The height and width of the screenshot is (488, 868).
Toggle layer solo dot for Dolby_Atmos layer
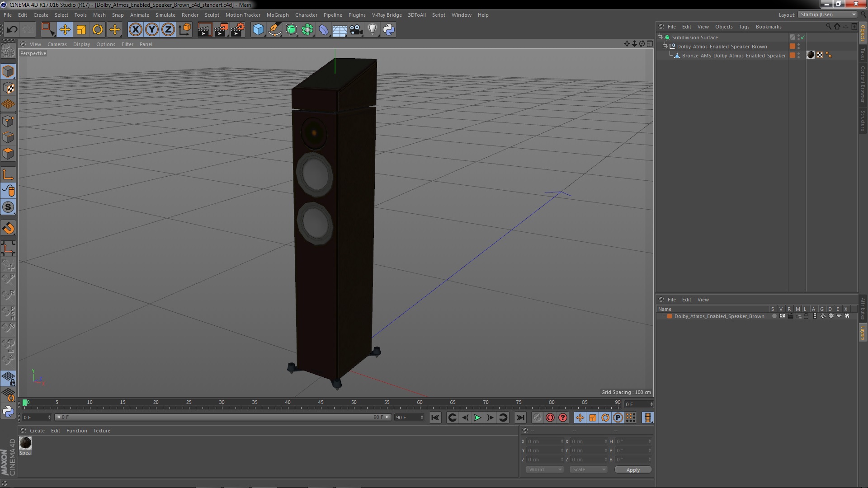pyautogui.click(x=774, y=316)
